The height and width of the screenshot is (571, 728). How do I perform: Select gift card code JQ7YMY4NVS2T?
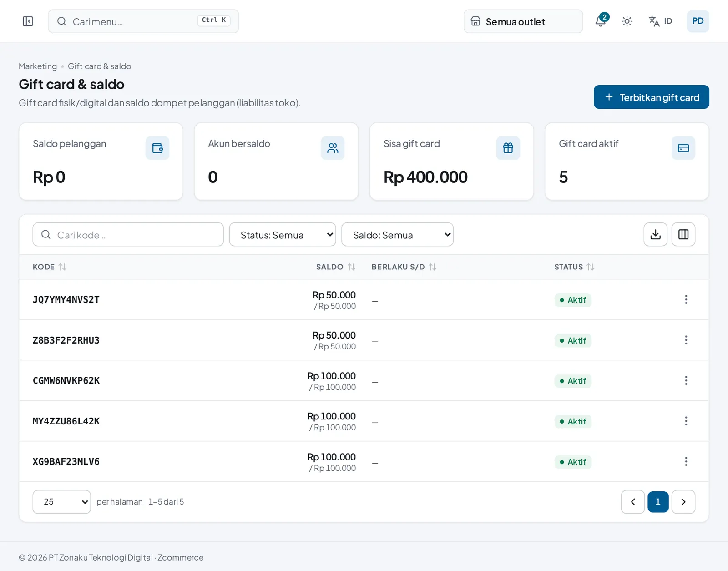(x=66, y=299)
